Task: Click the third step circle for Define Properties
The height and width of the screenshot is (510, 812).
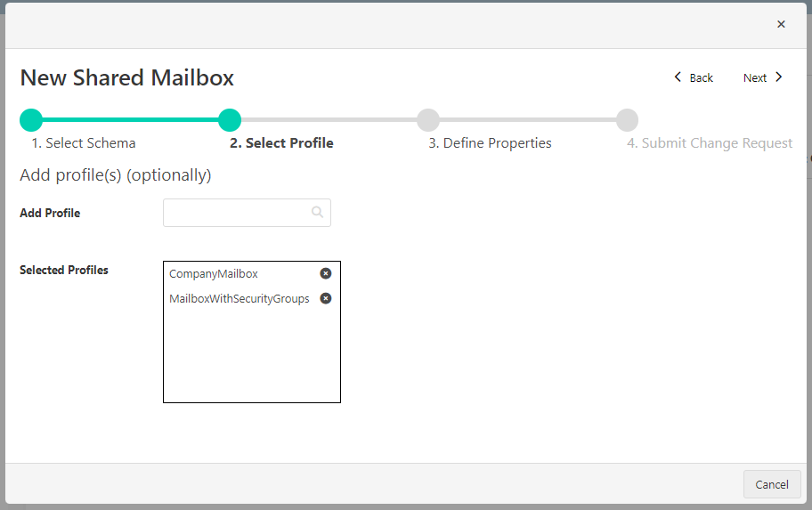Action: (x=428, y=120)
